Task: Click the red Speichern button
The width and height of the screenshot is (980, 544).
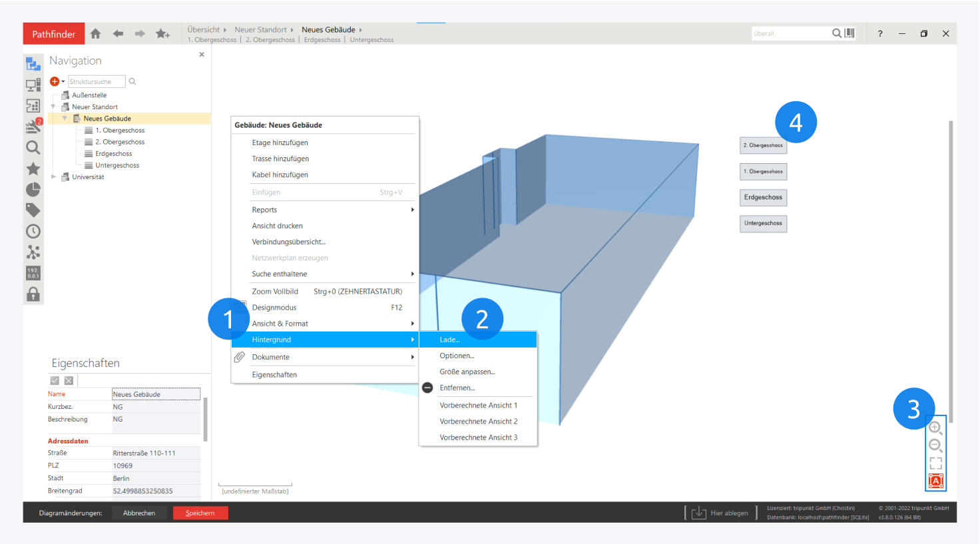Action: [x=200, y=513]
